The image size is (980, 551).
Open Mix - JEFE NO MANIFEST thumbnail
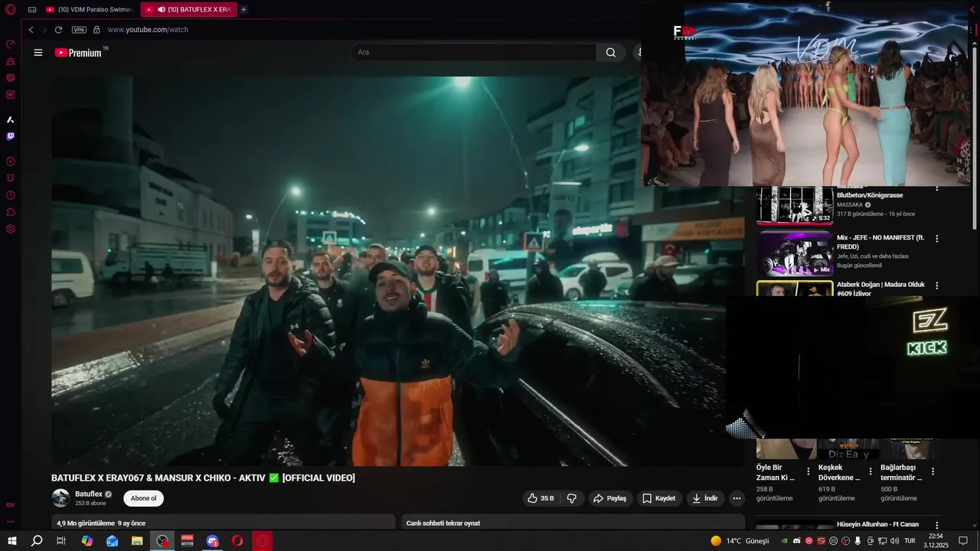click(795, 254)
